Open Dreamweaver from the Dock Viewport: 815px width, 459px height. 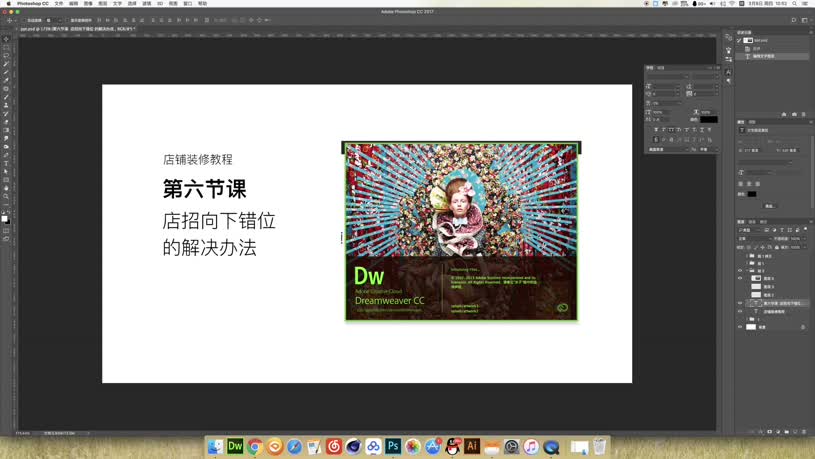tap(235, 446)
